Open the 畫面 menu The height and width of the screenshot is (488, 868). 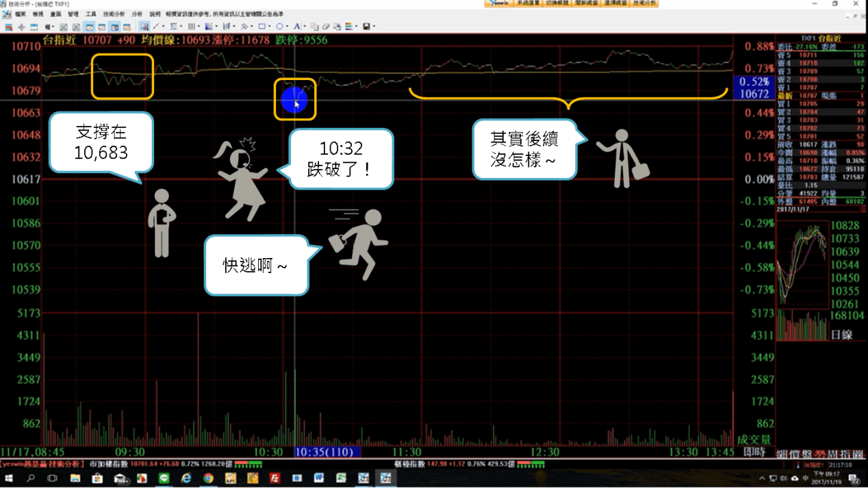(56, 14)
